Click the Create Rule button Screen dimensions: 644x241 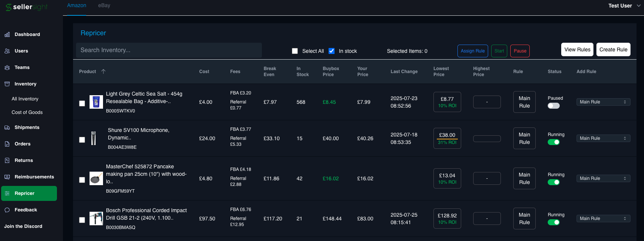point(613,49)
